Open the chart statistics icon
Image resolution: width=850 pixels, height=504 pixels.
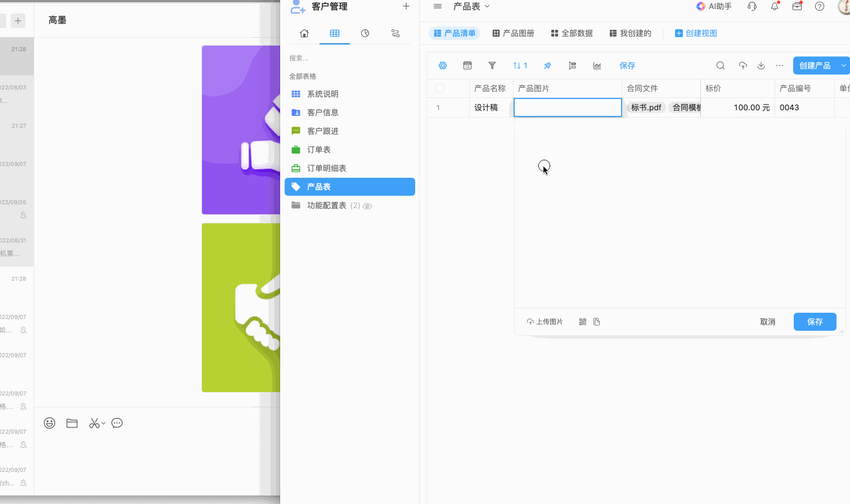click(x=597, y=66)
